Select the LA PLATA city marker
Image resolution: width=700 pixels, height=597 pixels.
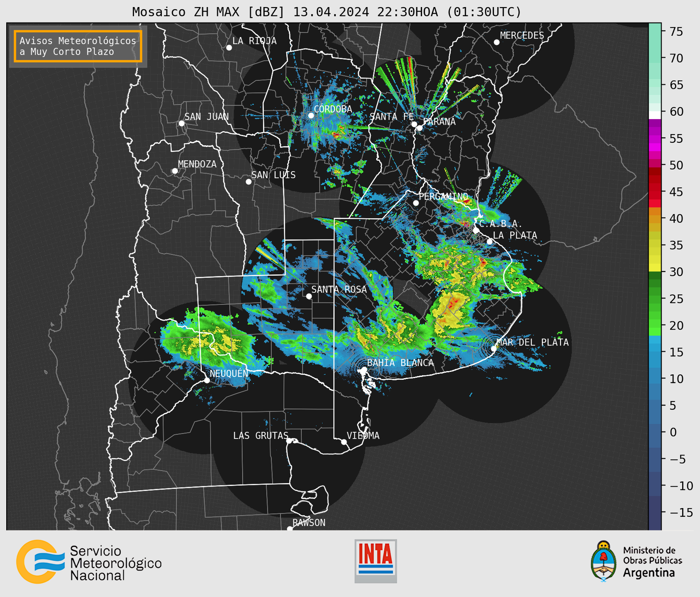(x=490, y=242)
